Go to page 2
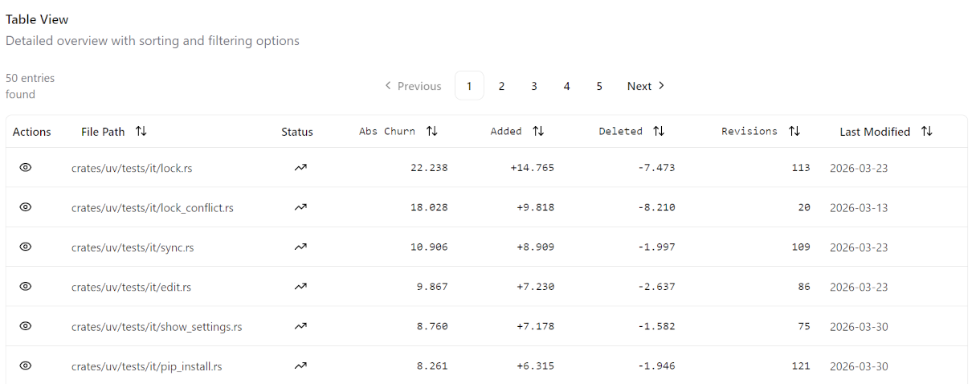This screenshot has width=980, height=384. click(501, 86)
